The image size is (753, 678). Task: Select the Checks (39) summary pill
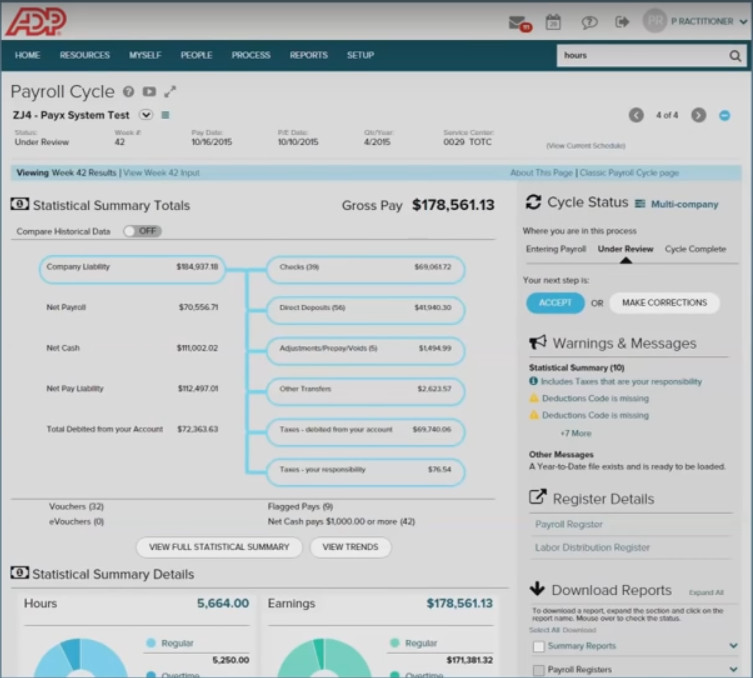(x=365, y=269)
